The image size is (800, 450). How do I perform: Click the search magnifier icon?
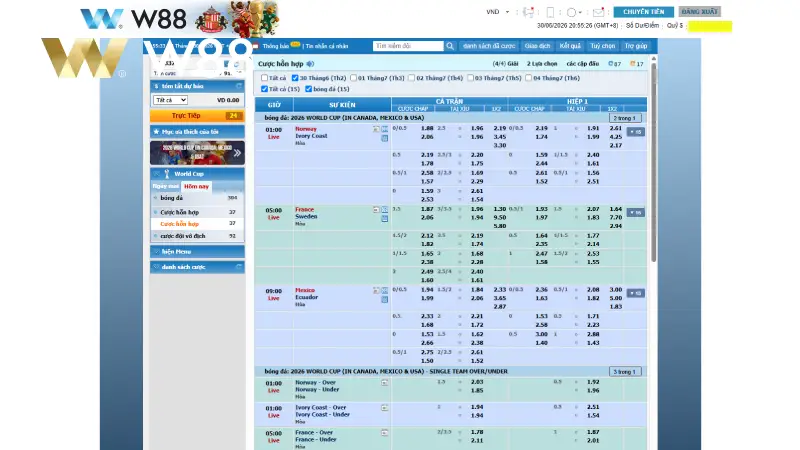(x=449, y=46)
